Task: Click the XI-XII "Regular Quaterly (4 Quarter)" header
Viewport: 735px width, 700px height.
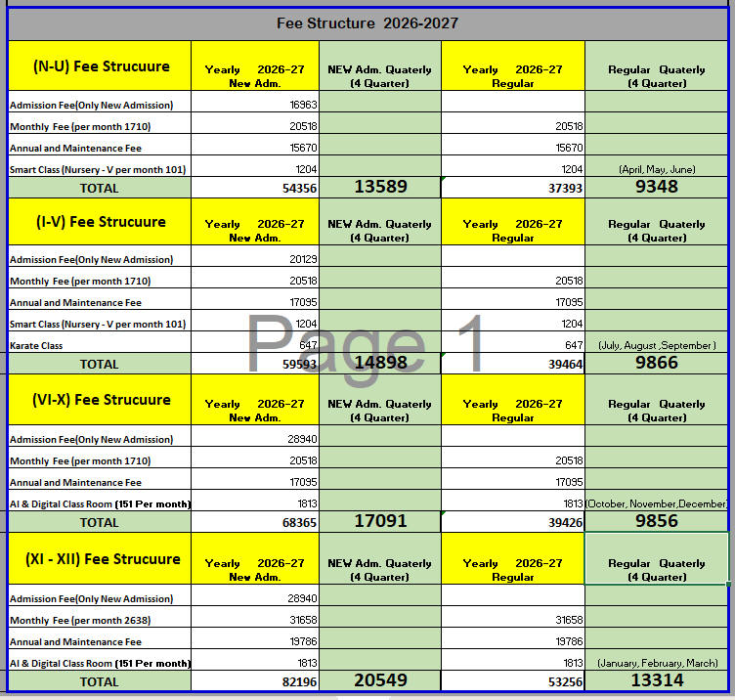Action: 656,559
